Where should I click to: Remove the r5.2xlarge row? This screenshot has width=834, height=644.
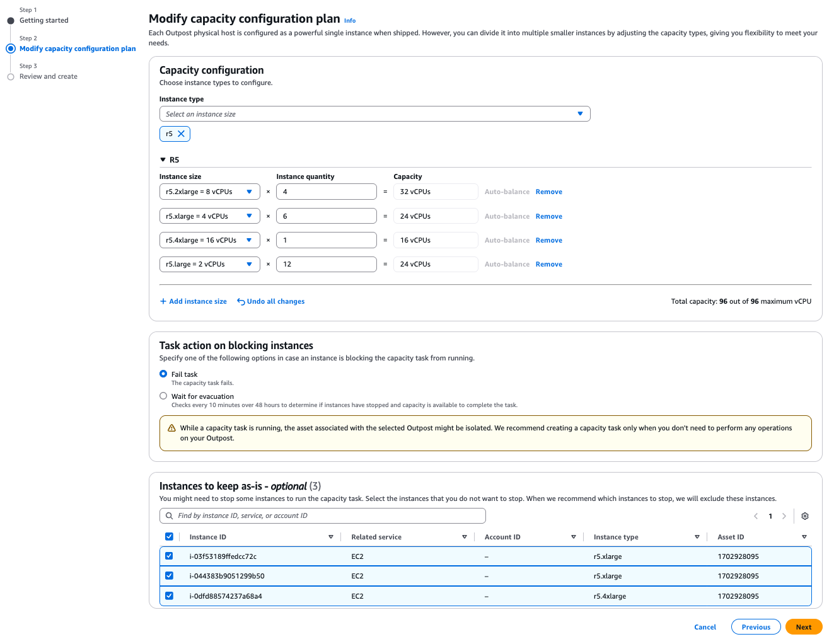pyautogui.click(x=549, y=192)
